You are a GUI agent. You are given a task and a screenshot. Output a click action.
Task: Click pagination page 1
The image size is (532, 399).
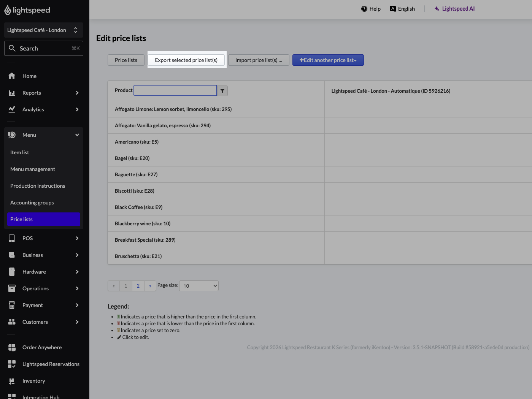(x=126, y=286)
